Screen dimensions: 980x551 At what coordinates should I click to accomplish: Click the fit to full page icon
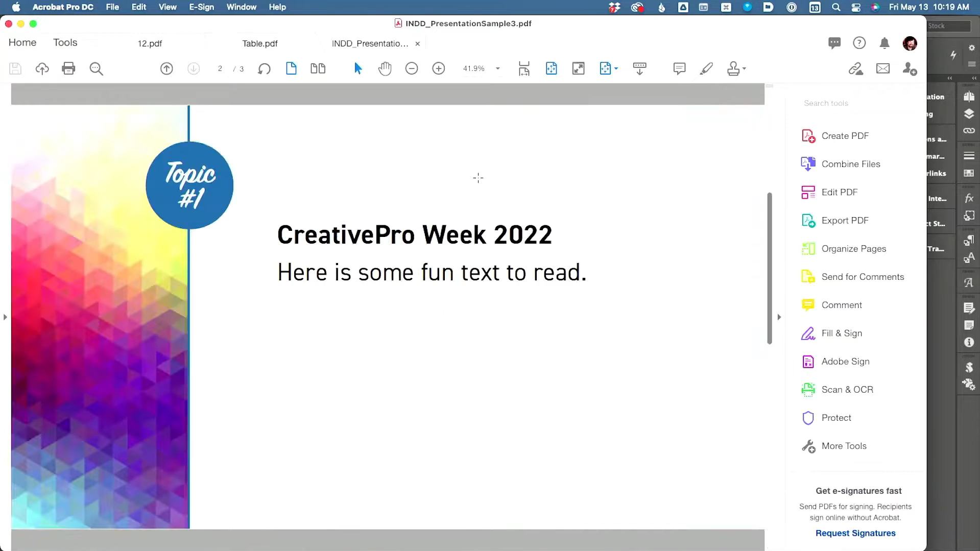pos(551,68)
